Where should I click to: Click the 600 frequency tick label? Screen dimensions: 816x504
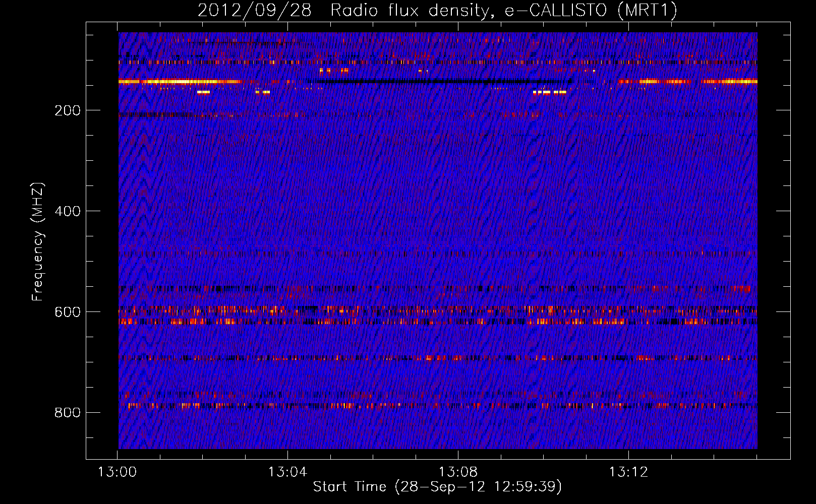coord(68,312)
